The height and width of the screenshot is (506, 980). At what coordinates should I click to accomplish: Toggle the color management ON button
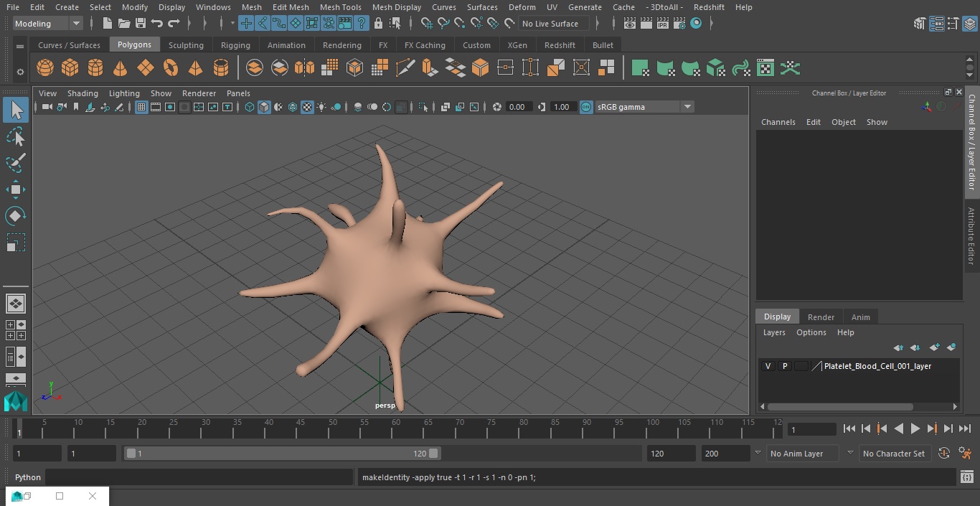coord(586,107)
